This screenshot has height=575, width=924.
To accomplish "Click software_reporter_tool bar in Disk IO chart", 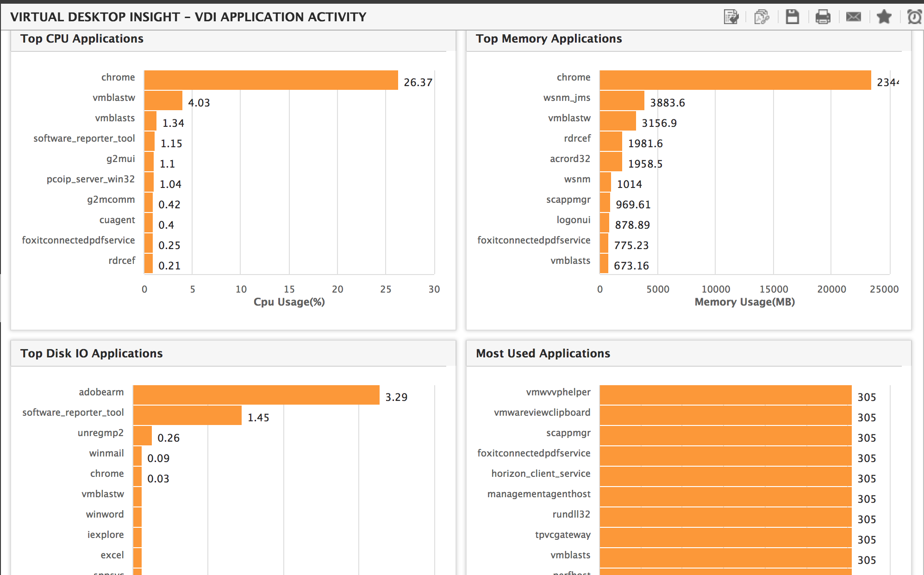I will pos(187,415).
